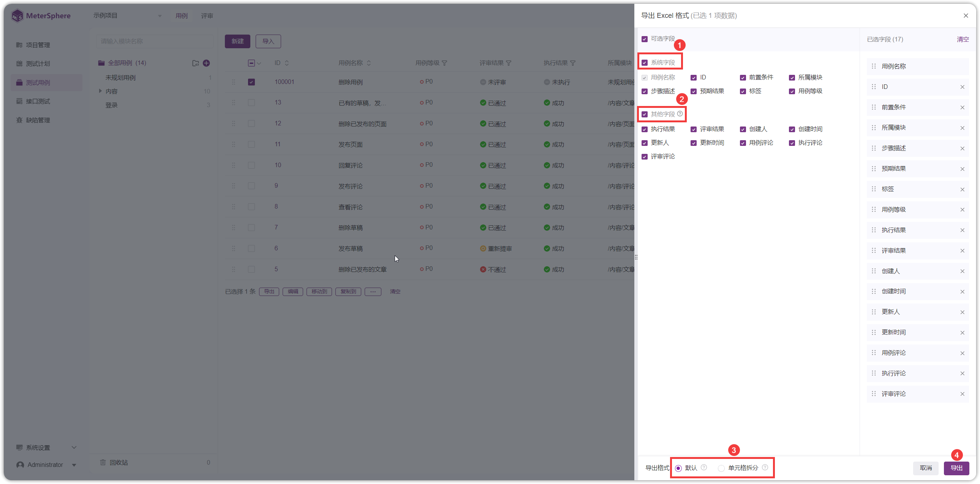Image resolution: width=980 pixels, height=484 pixels.
Task: Click the 回收站 trash icon
Action: [x=103, y=462]
